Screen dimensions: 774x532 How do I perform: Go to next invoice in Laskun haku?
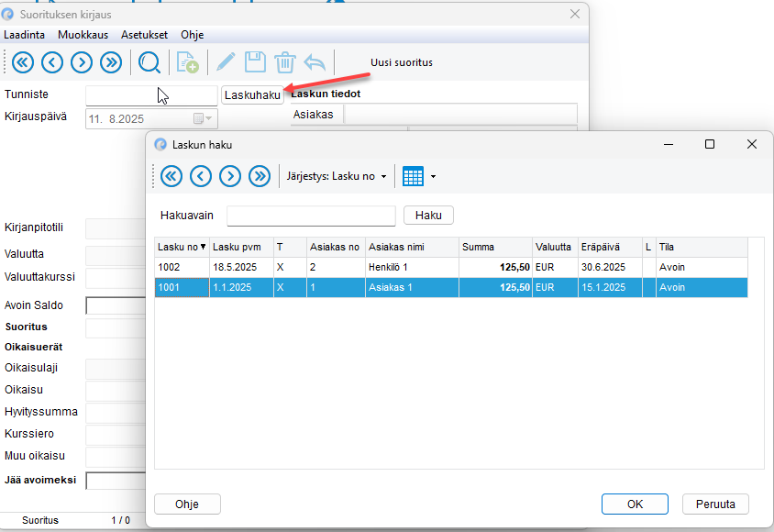coord(230,176)
